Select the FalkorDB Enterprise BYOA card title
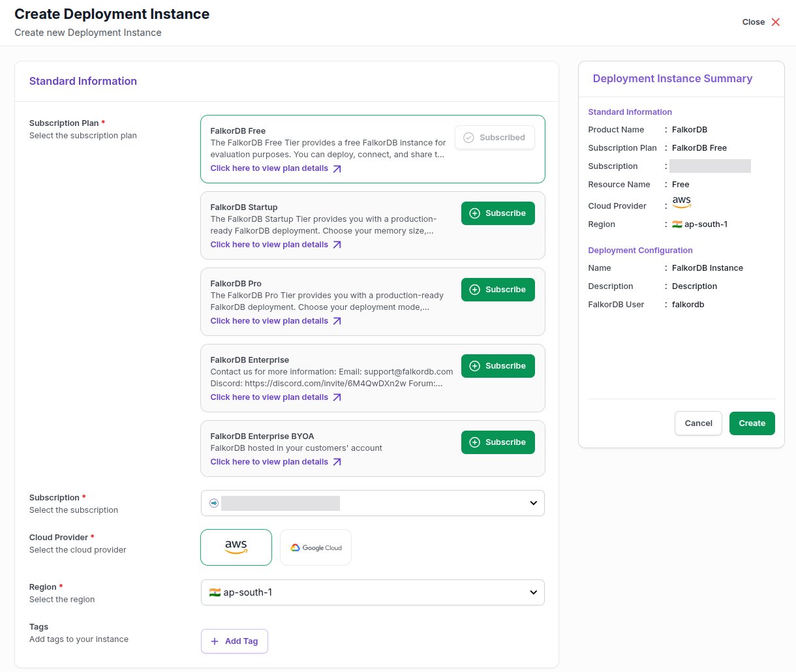Image resolution: width=796 pixels, height=672 pixels. [x=262, y=436]
